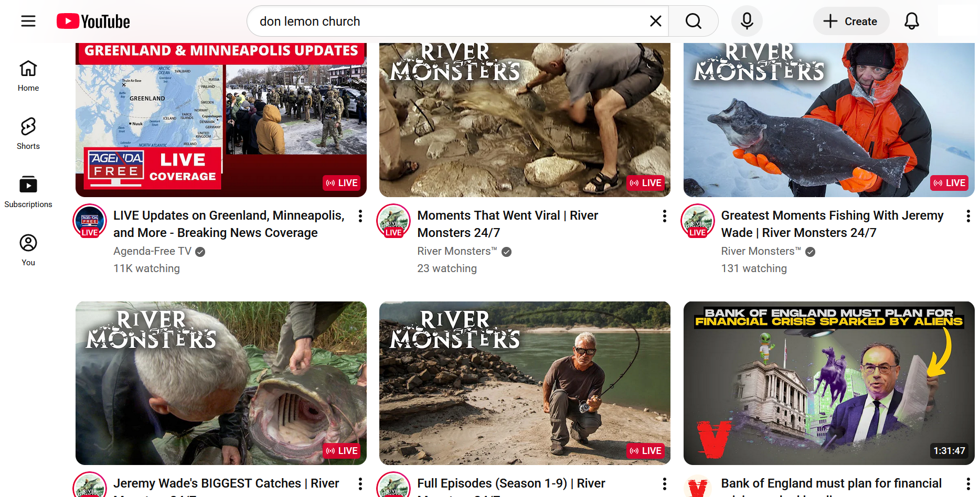980x497 pixels.
Task: Open channel avatar beside Bank of England video
Action: tap(698, 486)
